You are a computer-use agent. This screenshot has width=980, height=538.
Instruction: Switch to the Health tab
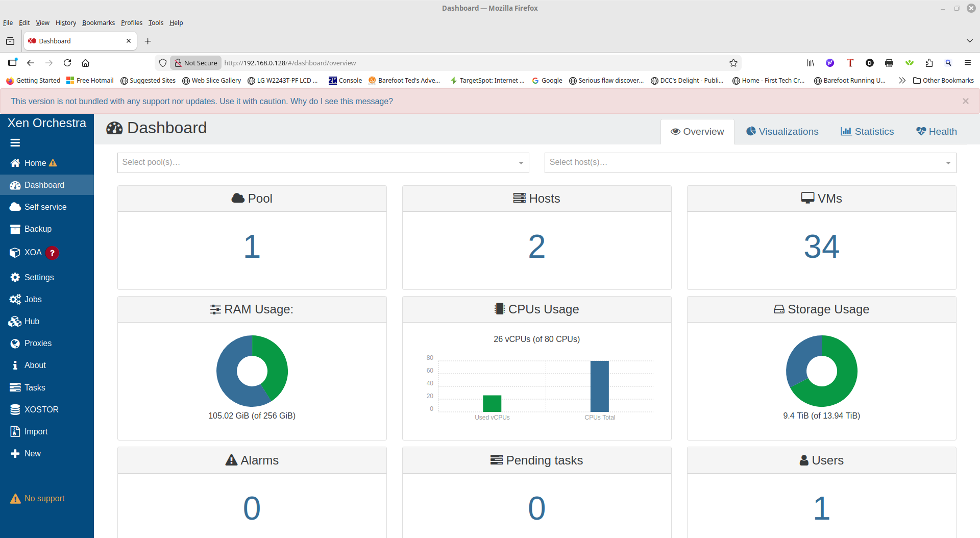936,132
